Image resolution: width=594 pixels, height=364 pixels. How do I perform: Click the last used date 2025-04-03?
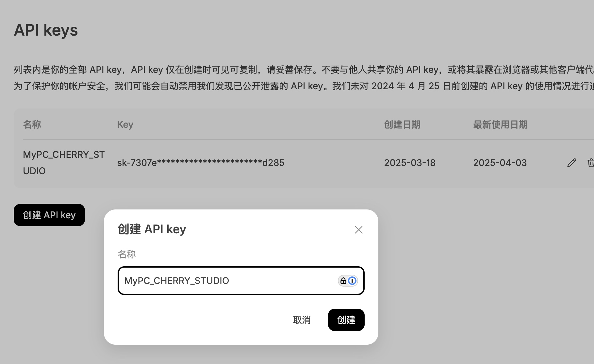pyautogui.click(x=500, y=163)
